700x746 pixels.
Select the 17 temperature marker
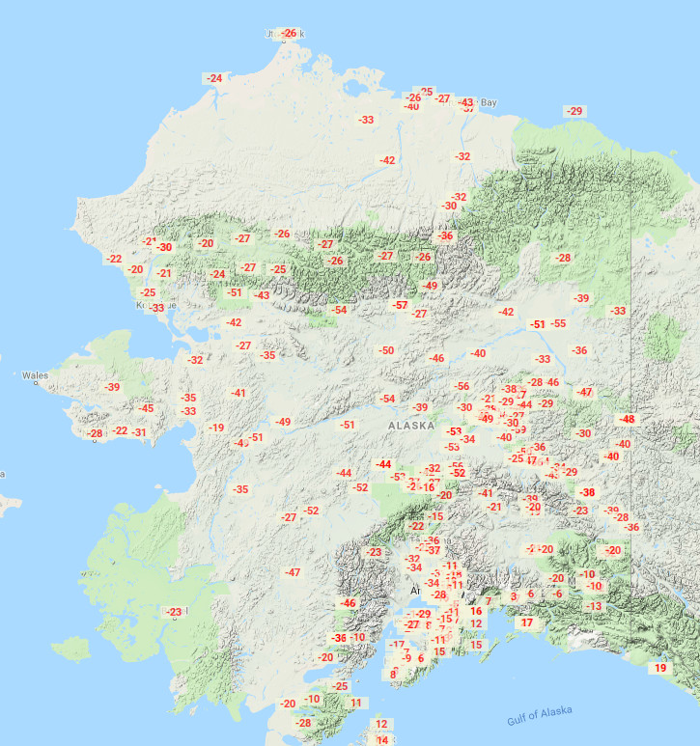coord(527,622)
